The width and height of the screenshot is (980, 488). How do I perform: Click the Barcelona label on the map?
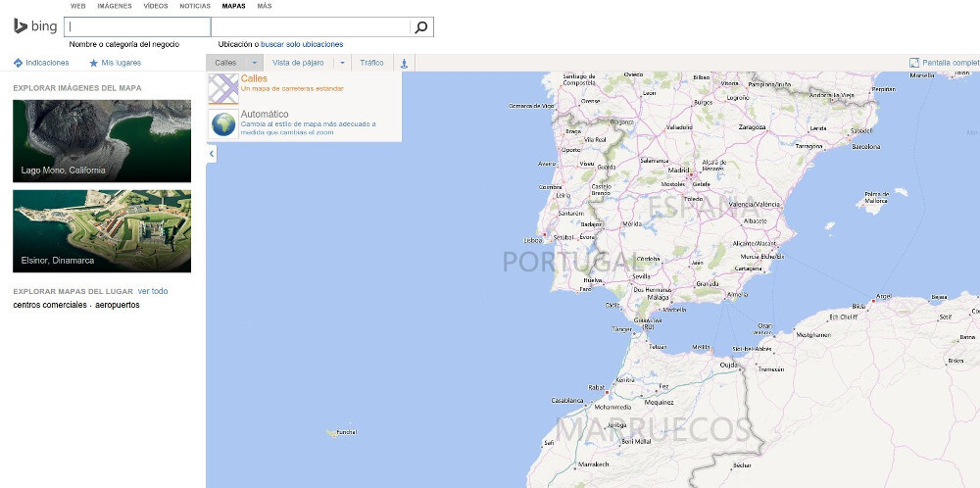[866, 147]
